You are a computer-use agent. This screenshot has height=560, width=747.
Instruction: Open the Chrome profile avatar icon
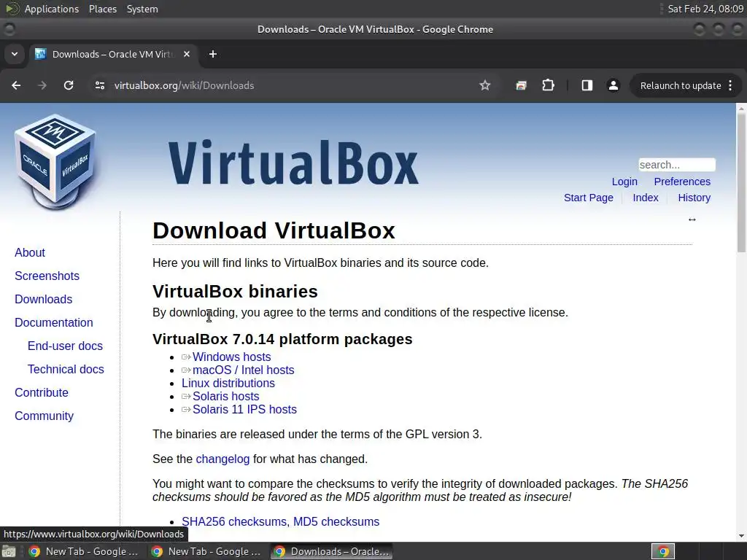tap(613, 85)
